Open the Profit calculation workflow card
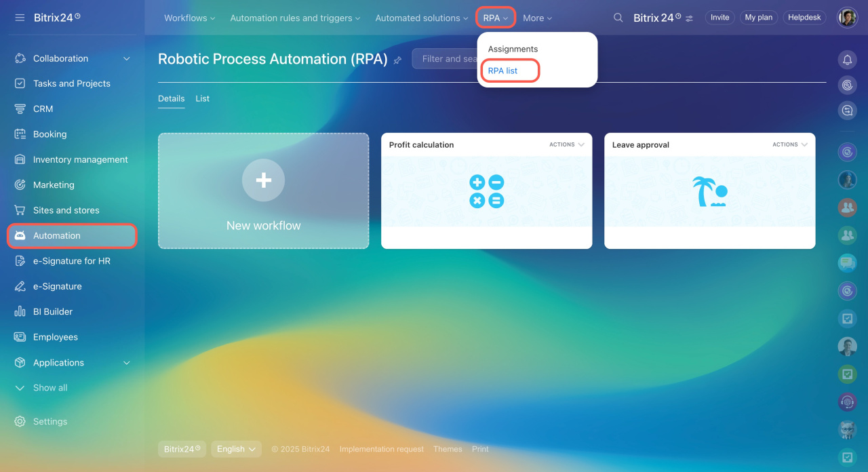This screenshot has width=868, height=472. [x=486, y=191]
